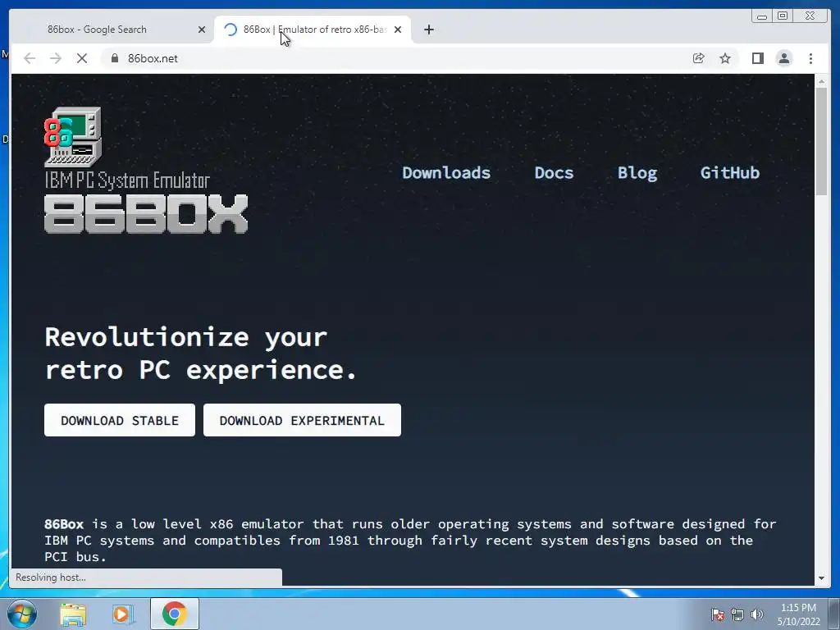Open the Action Center flag icon
This screenshot has height=630, width=840.
pyautogui.click(x=717, y=614)
